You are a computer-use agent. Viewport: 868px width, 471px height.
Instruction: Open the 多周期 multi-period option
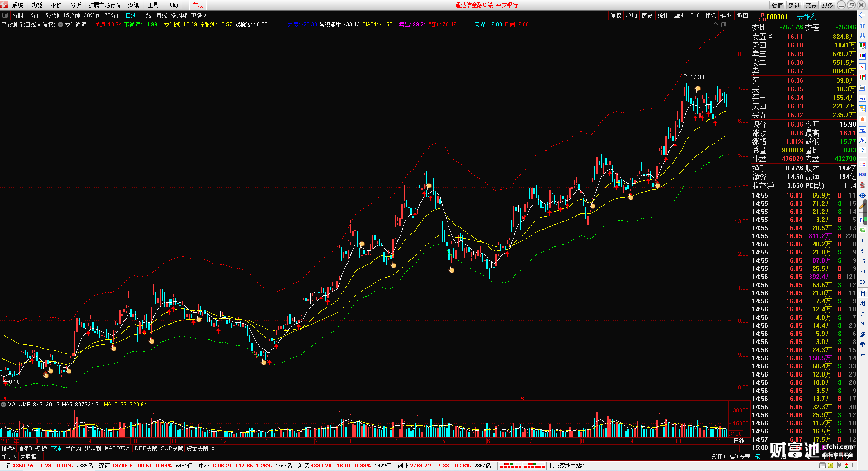(179, 15)
